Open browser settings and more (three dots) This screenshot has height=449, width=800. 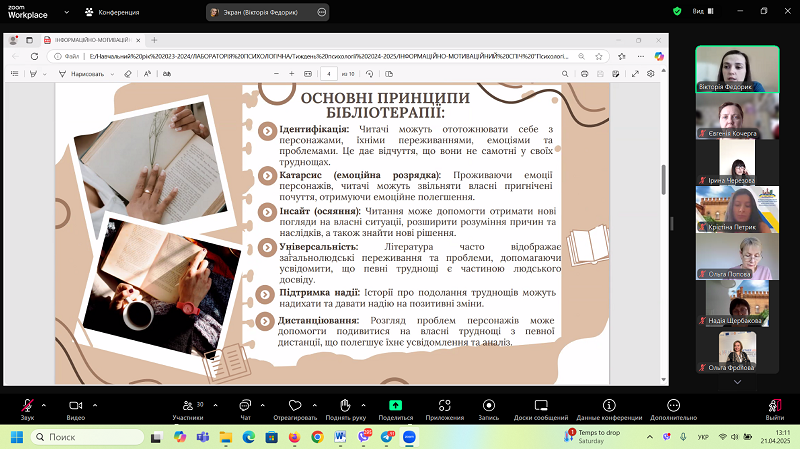coord(641,56)
